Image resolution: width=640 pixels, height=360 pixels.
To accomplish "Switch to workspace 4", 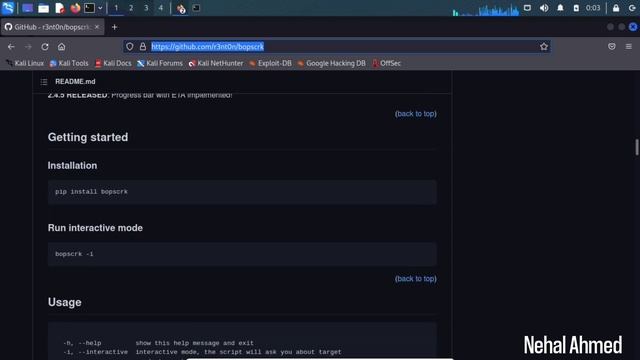I will (x=161, y=8).
